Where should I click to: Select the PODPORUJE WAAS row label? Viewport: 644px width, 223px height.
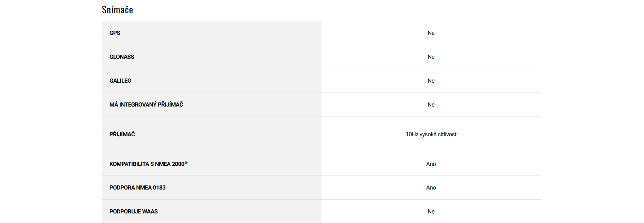point(134,212)
